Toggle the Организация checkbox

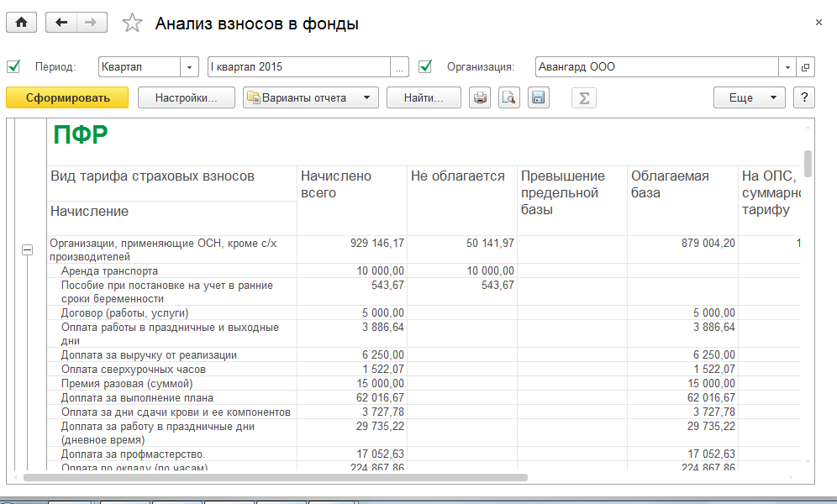[x=425, y=66]
